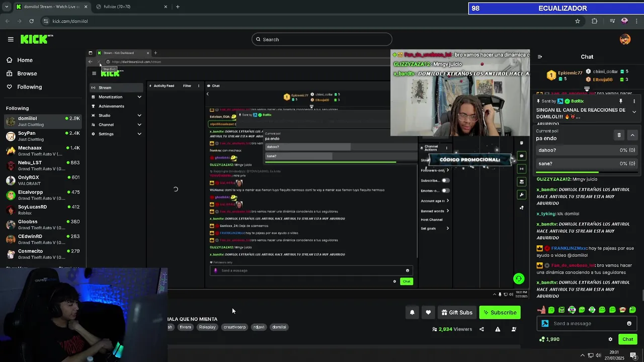644x362 pixels.
Task: Click inside the Kick search box
Action: click(322, 39)
